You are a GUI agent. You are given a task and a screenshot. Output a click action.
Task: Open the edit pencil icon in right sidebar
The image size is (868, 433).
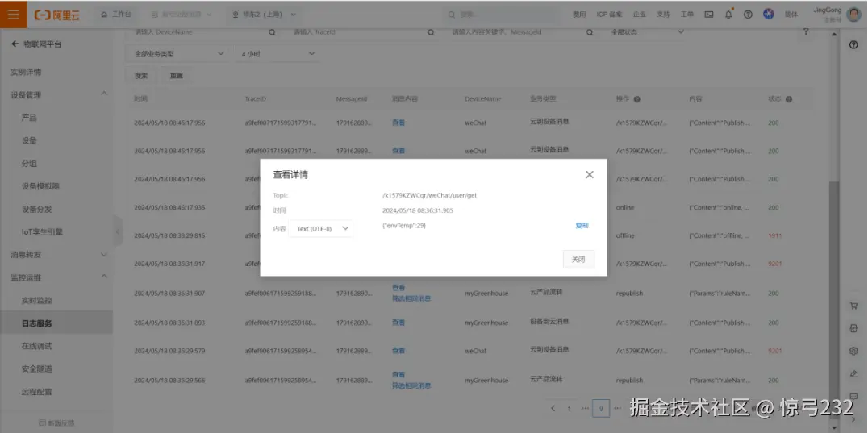click(x=853, y=374)
